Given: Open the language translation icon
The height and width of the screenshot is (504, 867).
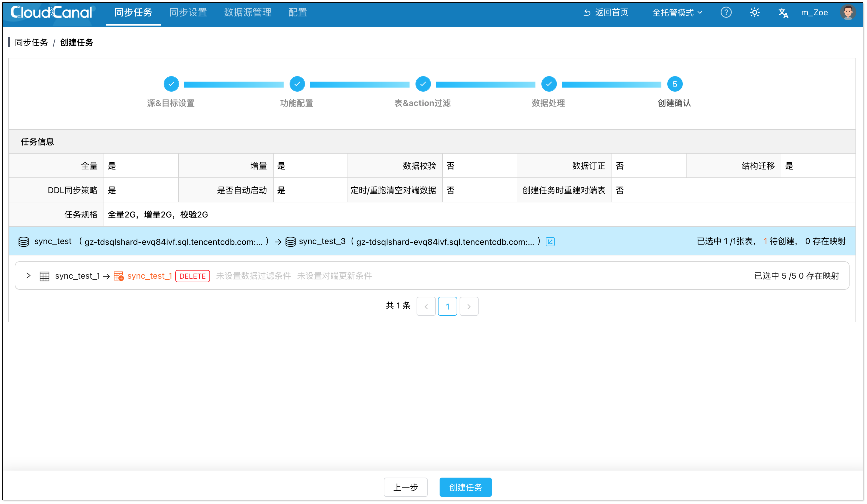Looking at the screenshot, I should pyautogui.click(x=783, y=13).
